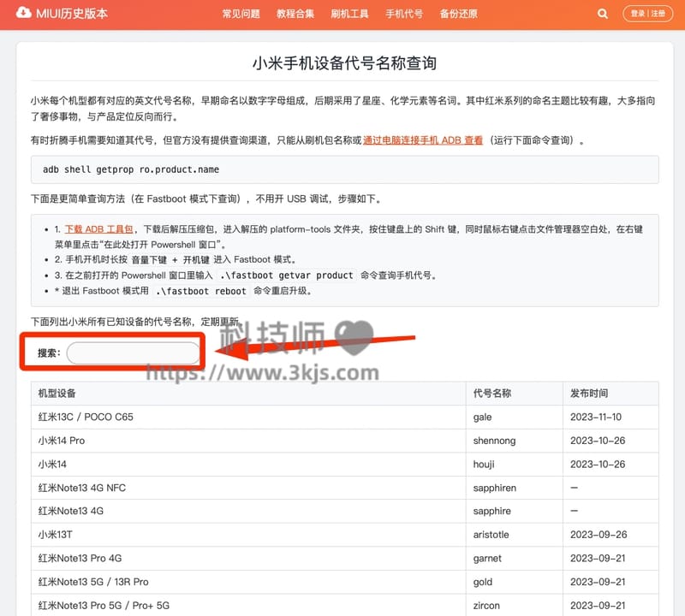Select the houji codename cell
The width and height of the screenshot is (685, 616).
(x=515, y=464)
